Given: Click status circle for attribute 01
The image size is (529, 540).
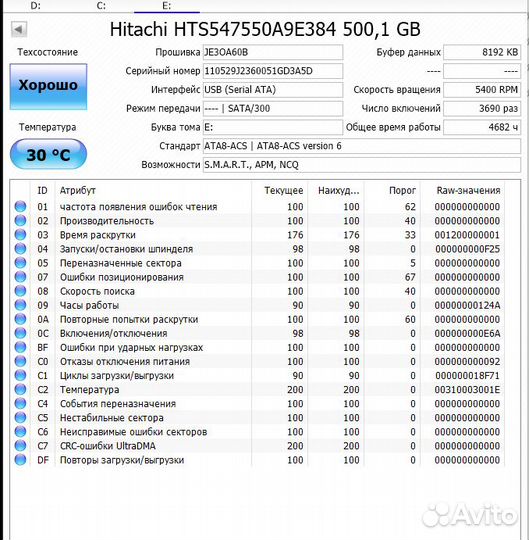Looking at the screenshot, I should pyautogui.click(x=21, y=206).
